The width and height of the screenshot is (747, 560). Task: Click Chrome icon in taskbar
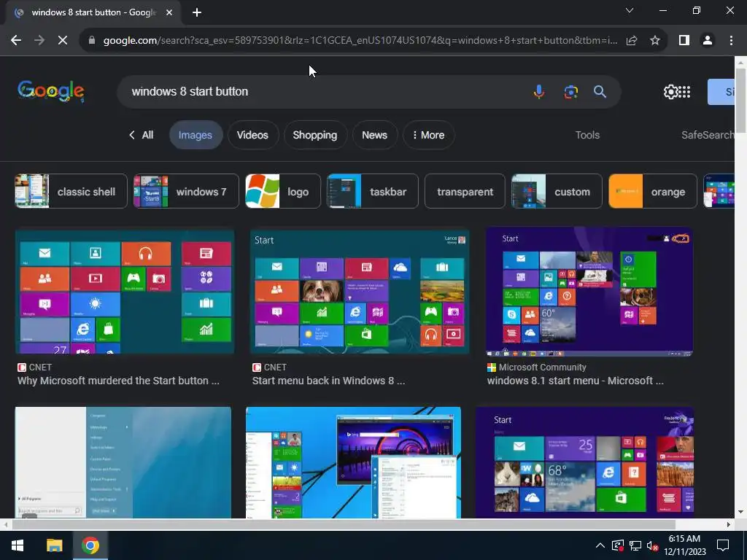click(90, 545)
